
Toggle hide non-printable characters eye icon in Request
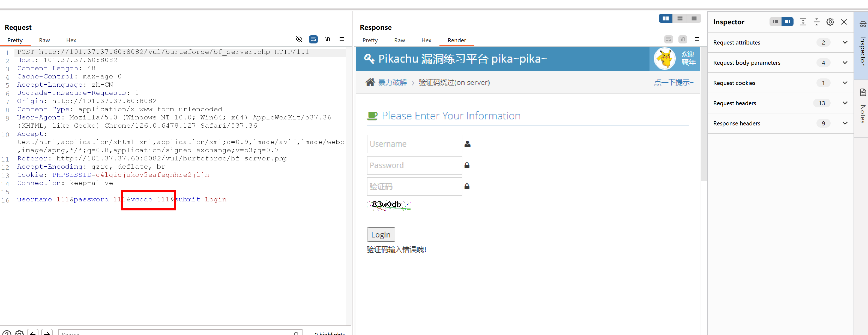tap(299, 39)
